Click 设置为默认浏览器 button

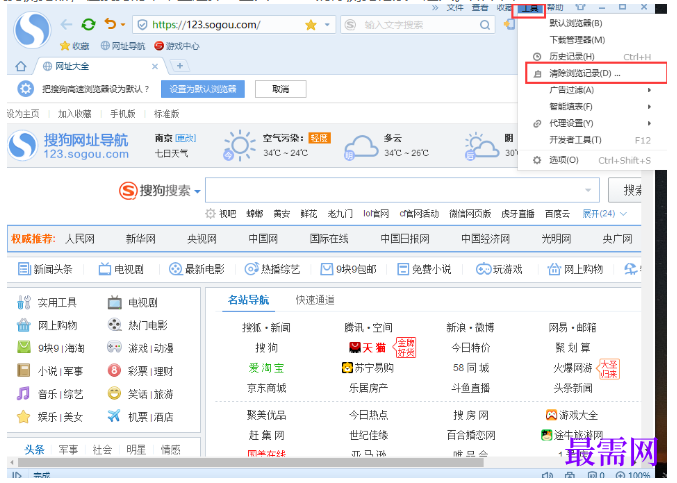[x=202, y=89]
